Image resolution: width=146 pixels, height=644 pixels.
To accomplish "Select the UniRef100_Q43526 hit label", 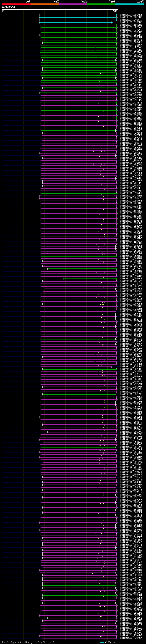I will coord(131,299).
